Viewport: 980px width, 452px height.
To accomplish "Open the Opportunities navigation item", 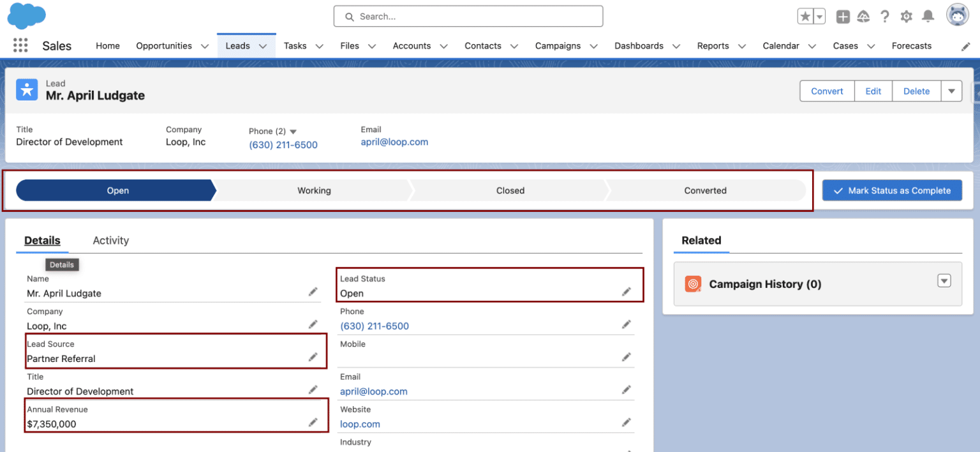I will point(163,45).
